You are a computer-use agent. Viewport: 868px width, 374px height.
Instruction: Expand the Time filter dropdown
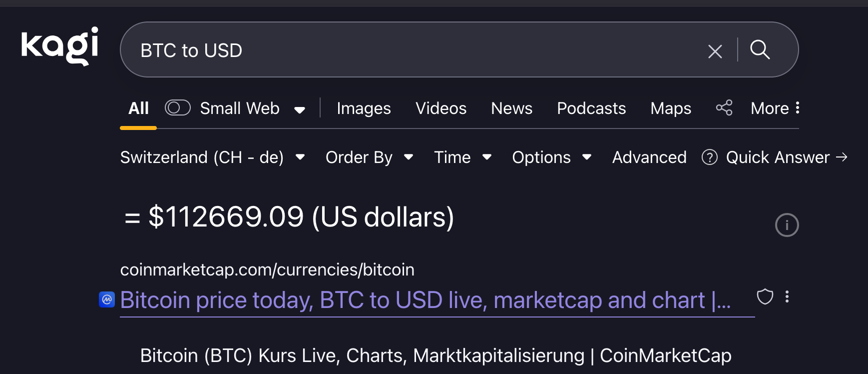(x=462, y=157)
